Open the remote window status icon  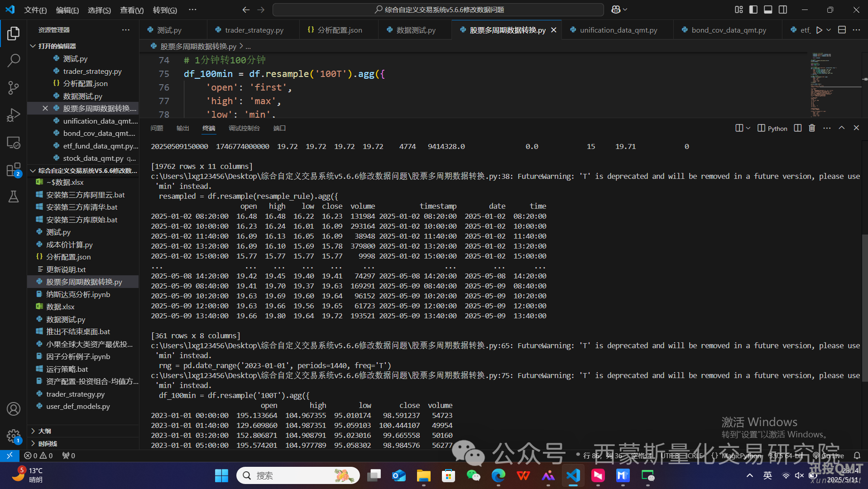coord(10,455)
